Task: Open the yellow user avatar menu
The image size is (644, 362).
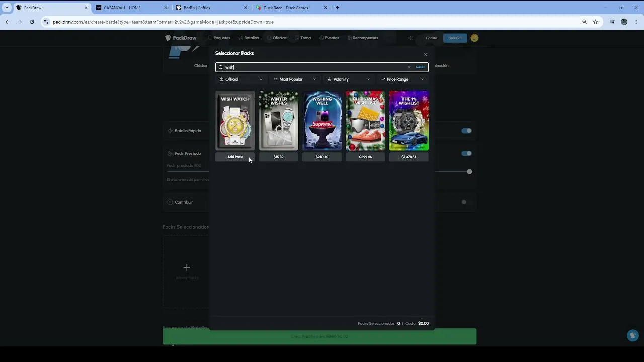Action: tap(474, 38)
